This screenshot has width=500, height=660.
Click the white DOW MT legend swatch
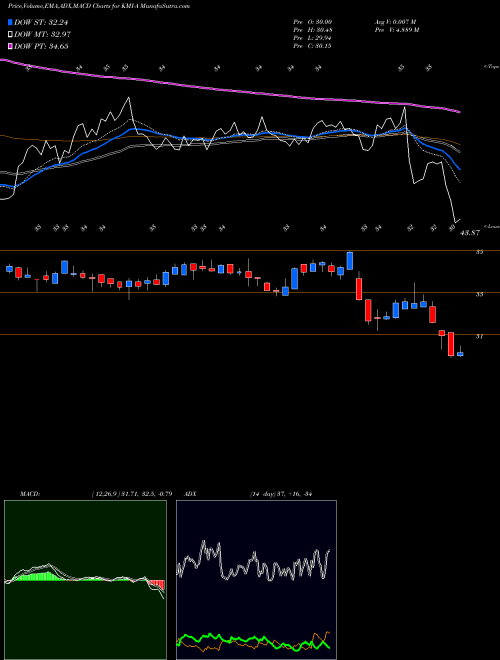[10, 34]
